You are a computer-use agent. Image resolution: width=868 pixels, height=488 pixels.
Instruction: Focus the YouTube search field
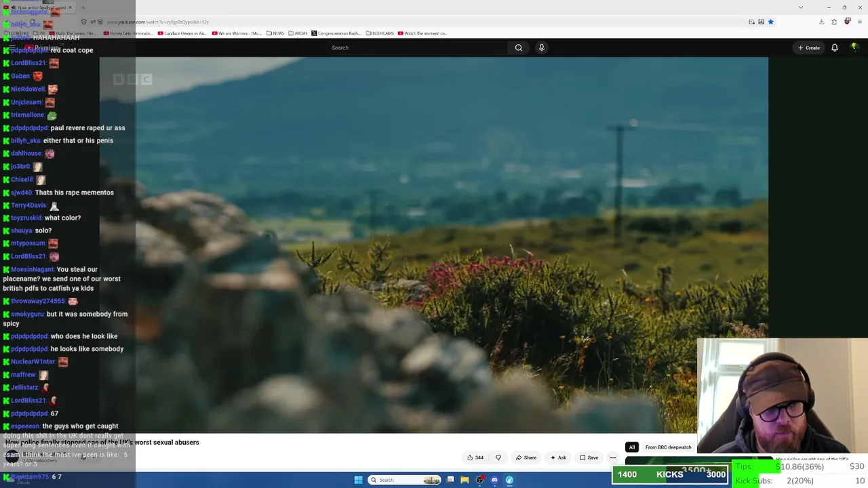[417, 47]
